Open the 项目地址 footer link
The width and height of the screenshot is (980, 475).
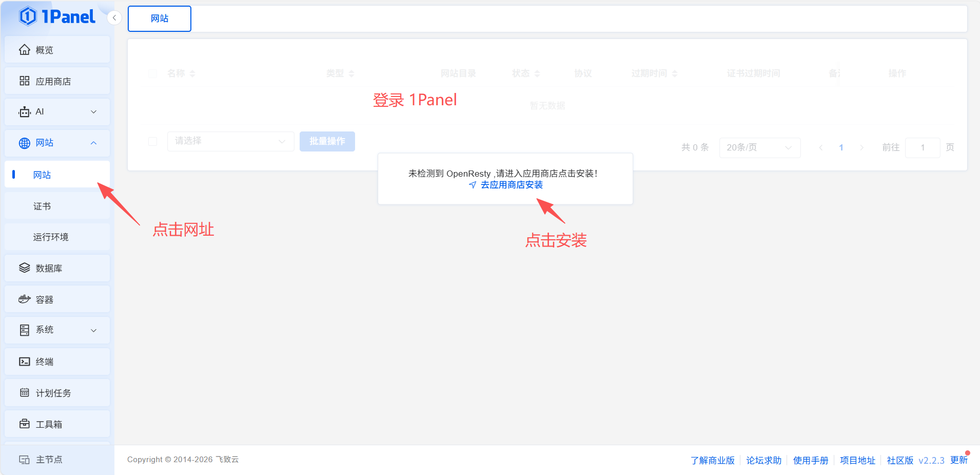[858, 460]
